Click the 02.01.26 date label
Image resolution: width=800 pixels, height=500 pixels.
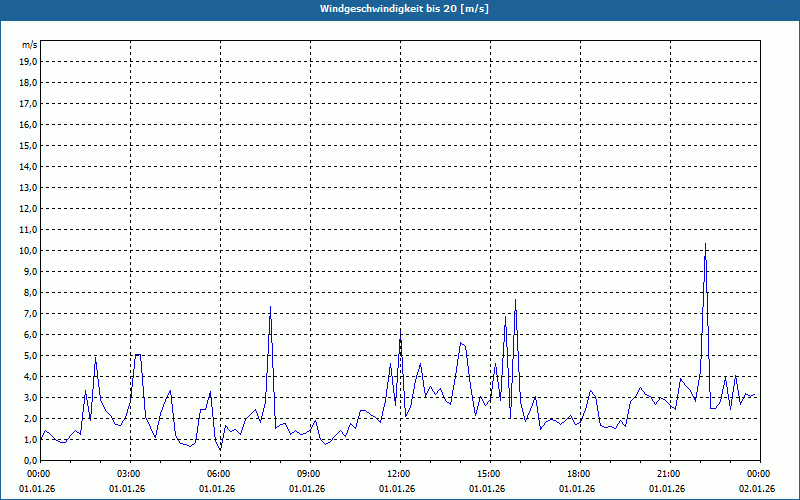tap(757, 489)
